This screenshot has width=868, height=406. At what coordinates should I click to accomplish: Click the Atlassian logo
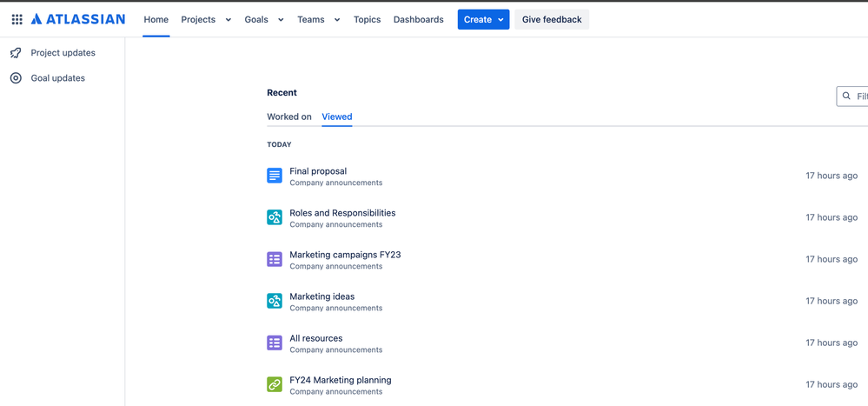[78, 19]
